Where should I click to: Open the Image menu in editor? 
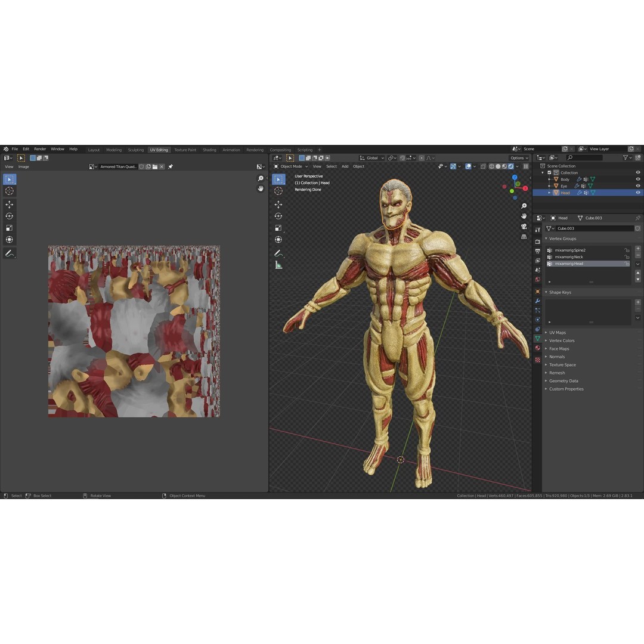tap(23, 167)
